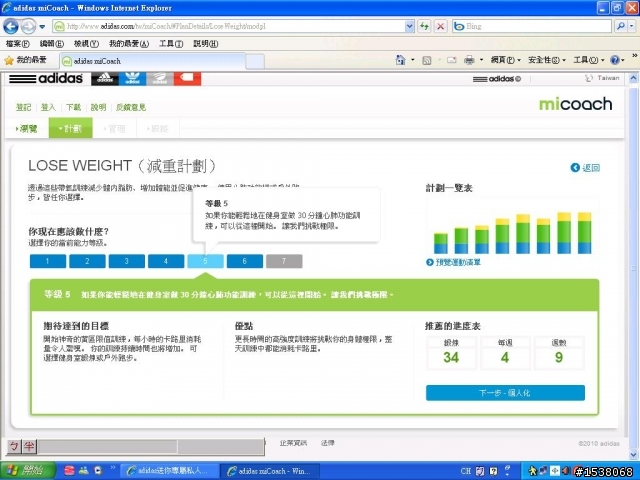Select ability level 4 button
Image resolution: width=640 pixels, height=480 pixels.
pos(166,261)
